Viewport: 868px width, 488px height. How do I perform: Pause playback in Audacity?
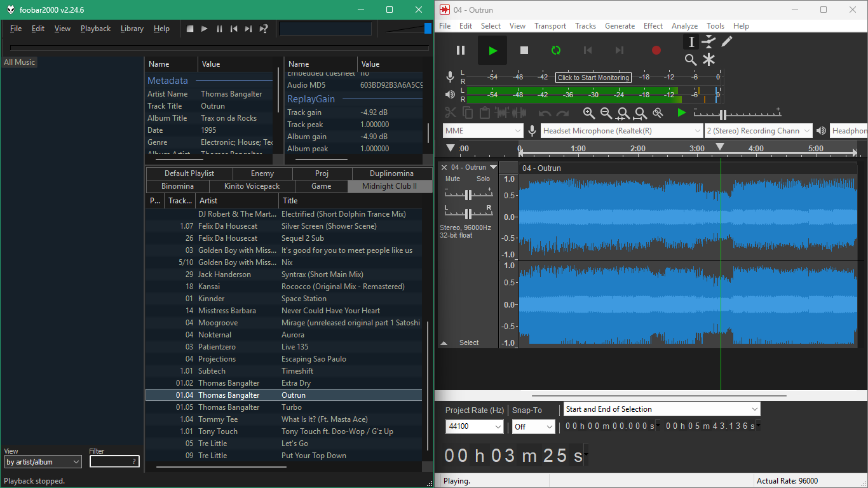click(461, 50)
